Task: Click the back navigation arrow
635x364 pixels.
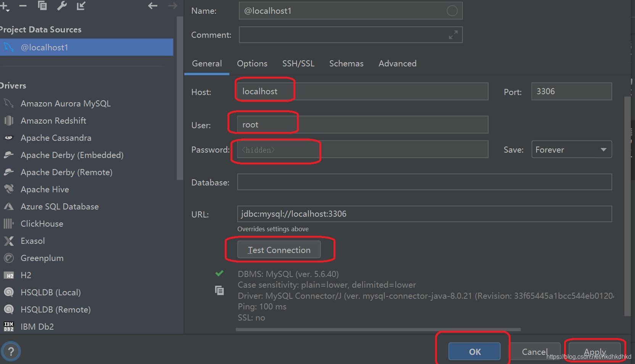Action: click(153, 6)
